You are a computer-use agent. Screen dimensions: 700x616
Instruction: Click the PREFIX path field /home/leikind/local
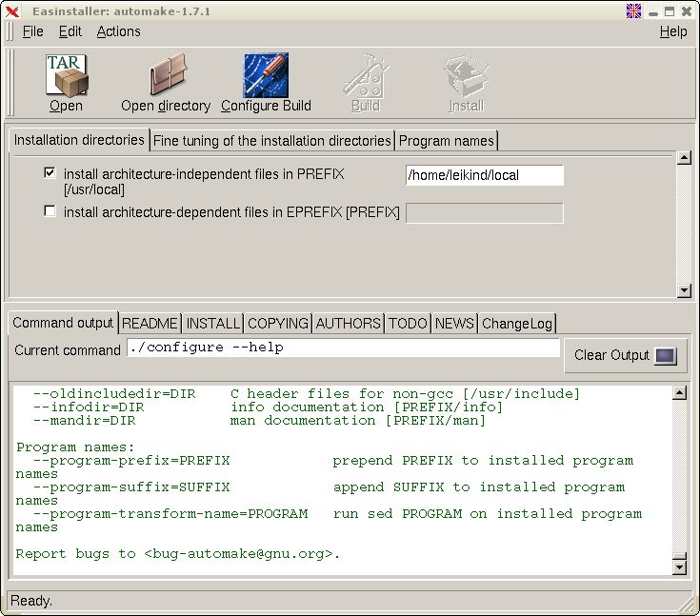(x=485, y=175)
